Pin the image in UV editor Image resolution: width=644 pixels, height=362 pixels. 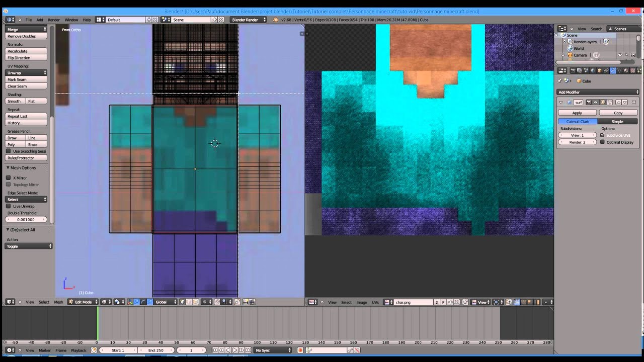click(465, 302)
